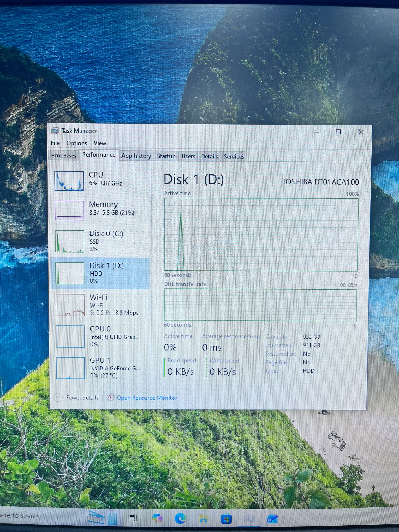The image size is (399, 532).
Task: Click the Memory label in the sidebar
Action: point(103,204)
